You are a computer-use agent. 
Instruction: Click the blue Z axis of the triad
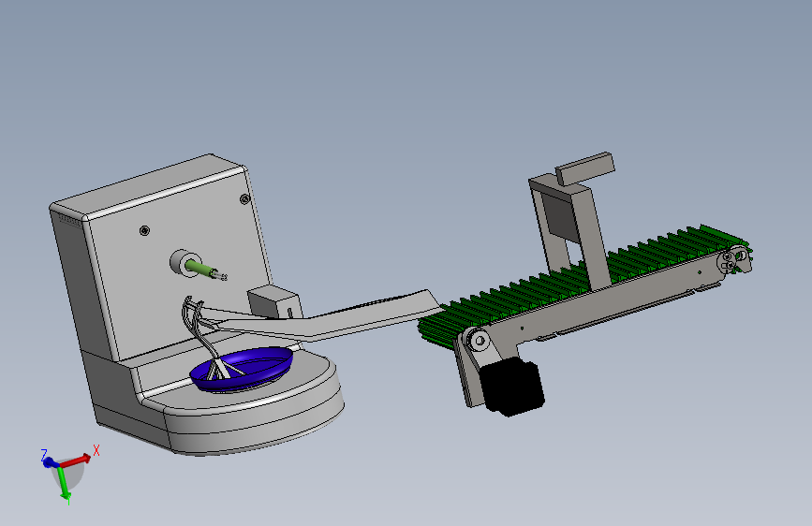(x=50, y=462)
